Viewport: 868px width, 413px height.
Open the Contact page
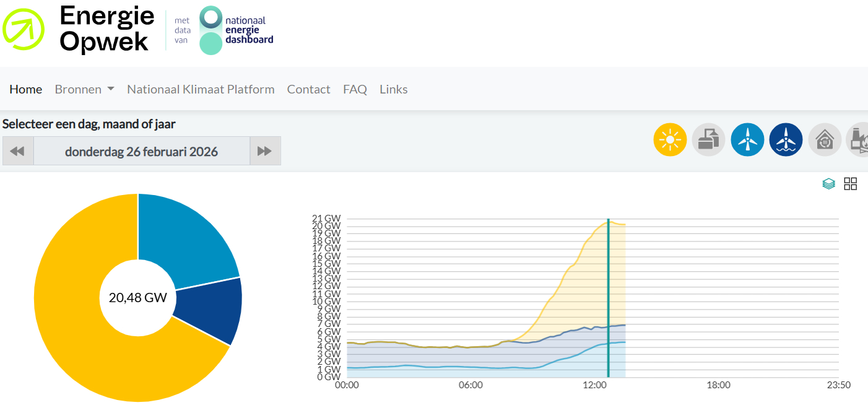[x=308, y=89]
